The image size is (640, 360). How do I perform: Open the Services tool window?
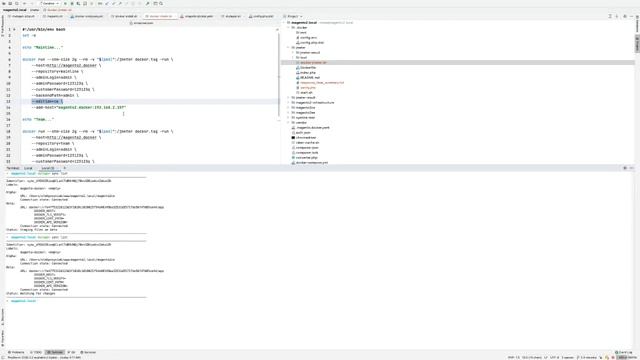pos(88,352)
